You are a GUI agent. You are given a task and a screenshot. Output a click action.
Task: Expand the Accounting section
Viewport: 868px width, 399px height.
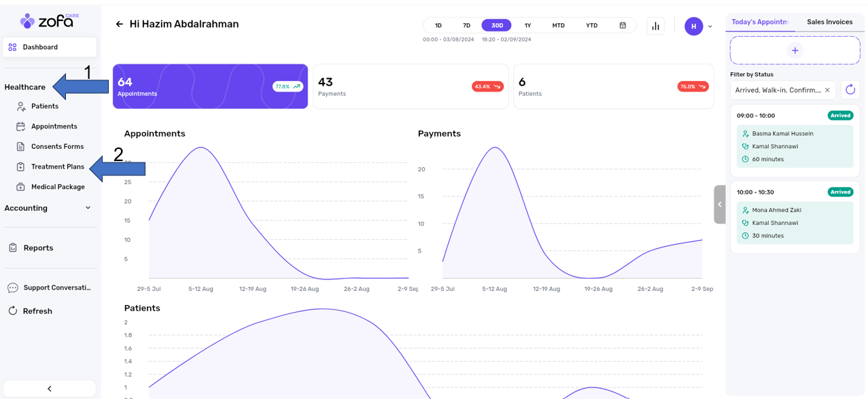88,208
